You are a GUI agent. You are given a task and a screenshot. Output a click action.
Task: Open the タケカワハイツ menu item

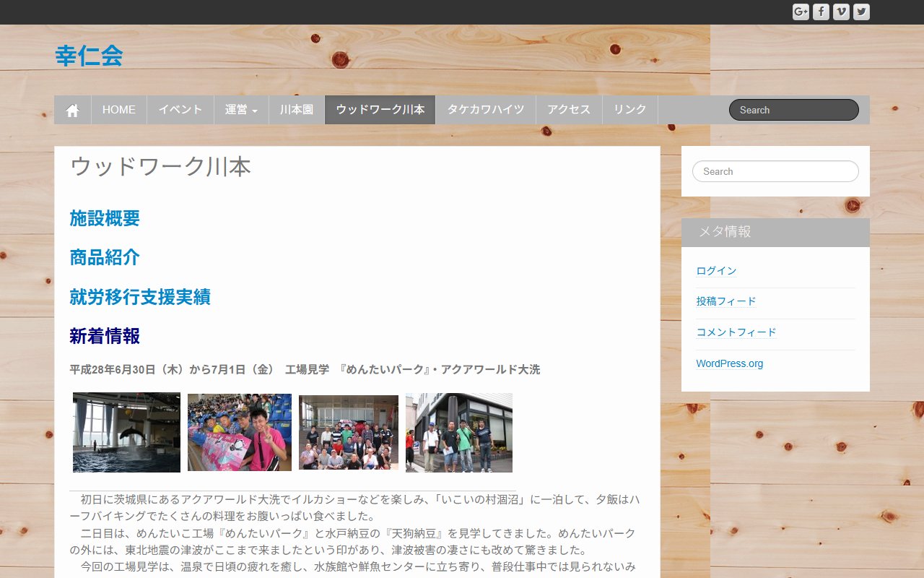[x=486, y=110]
